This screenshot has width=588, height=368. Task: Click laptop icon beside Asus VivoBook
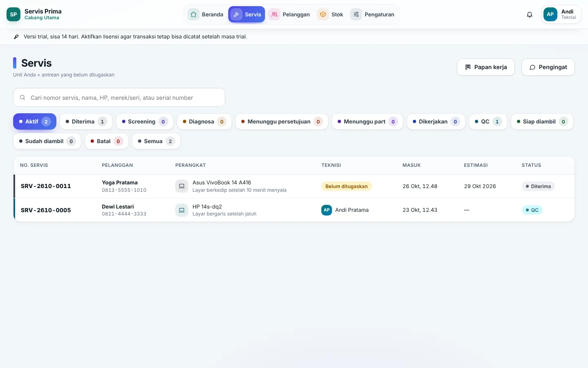click(182, 186)
